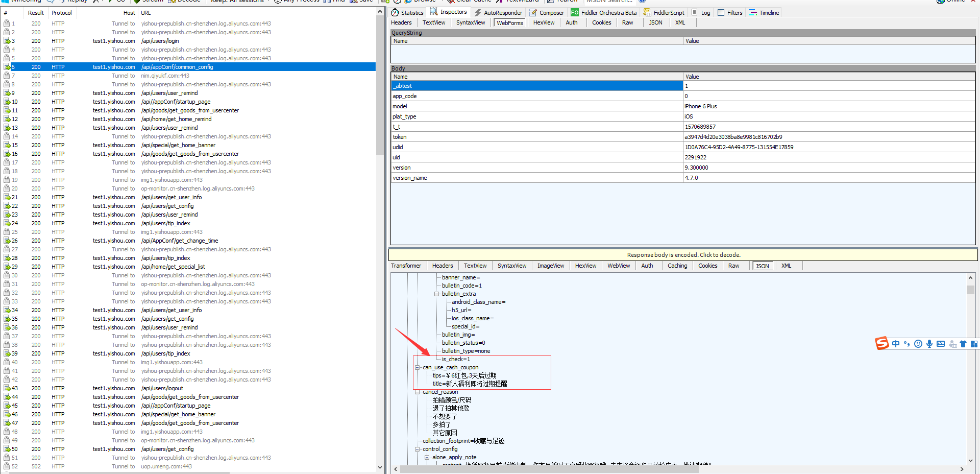Screen dimensions: 980x474
Task: Open the Sogou skin shirt icon
Action: point(963,344)
